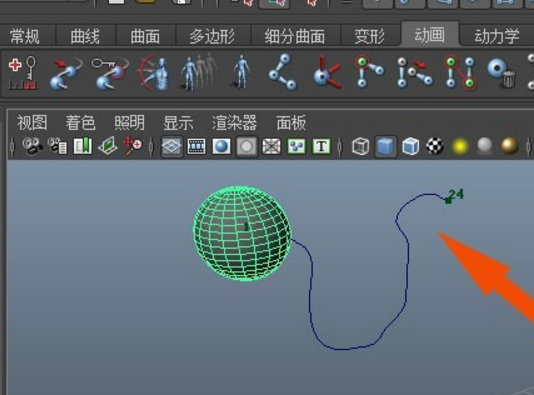Click the Set Key shelf icon
Screen dimensions: 534x395
(22, 73)
